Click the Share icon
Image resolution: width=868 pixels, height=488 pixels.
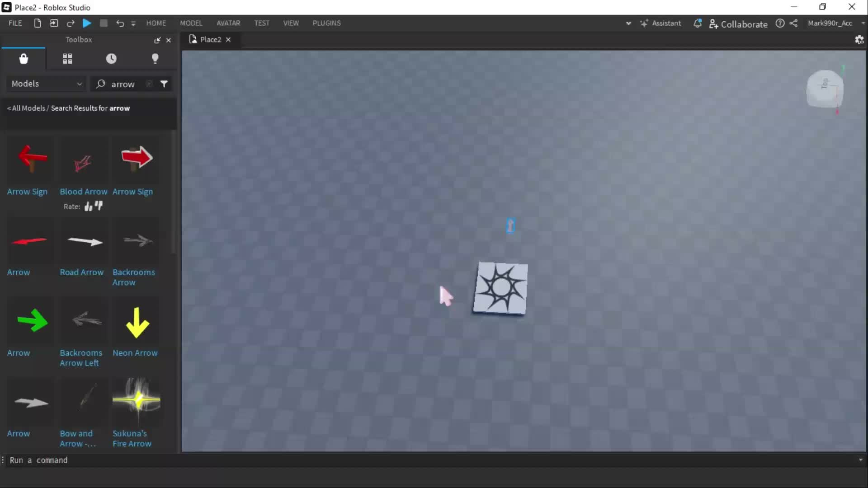tap(793, 23)
